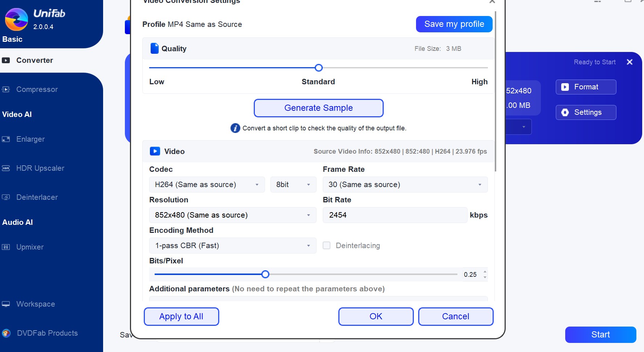Screen dimensions: 644x352
Task: Click the Enlarger icon in sidebar
Action: coord(6,139)
